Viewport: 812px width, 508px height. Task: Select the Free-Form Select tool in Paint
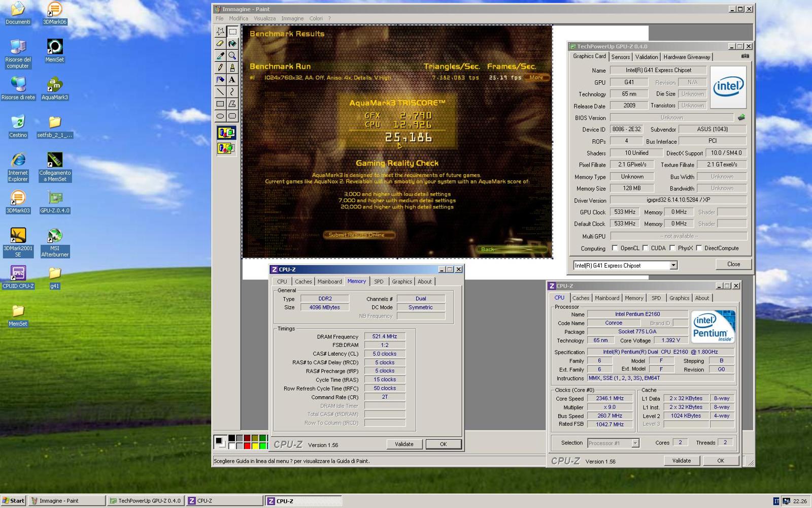[220, 31]
